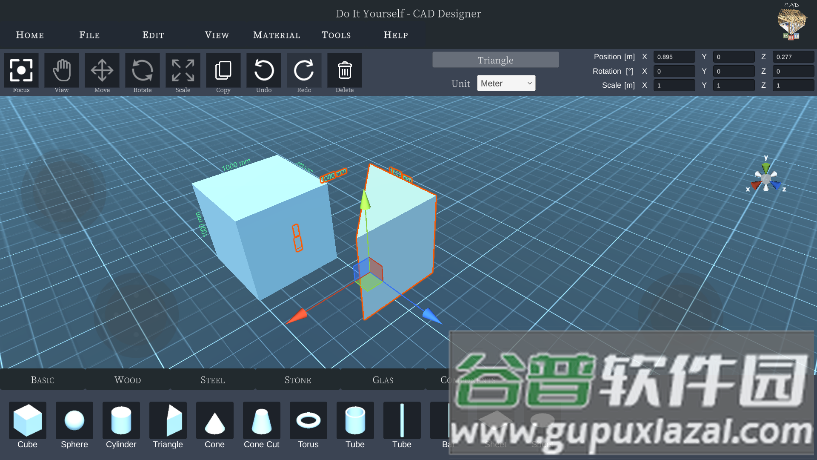
Task: Switch to the Wood material tab
Action: point(128,380)
